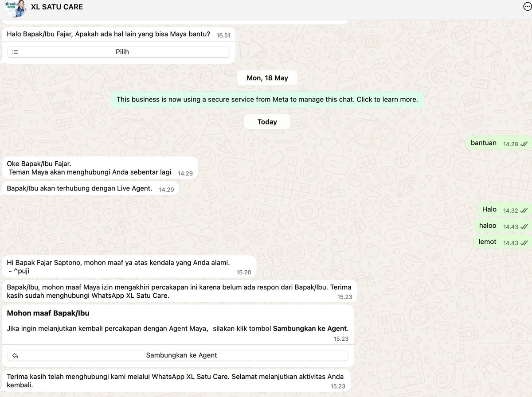Click the 'Jika ingin melanjutkan kembali' message text

point(178,329)
